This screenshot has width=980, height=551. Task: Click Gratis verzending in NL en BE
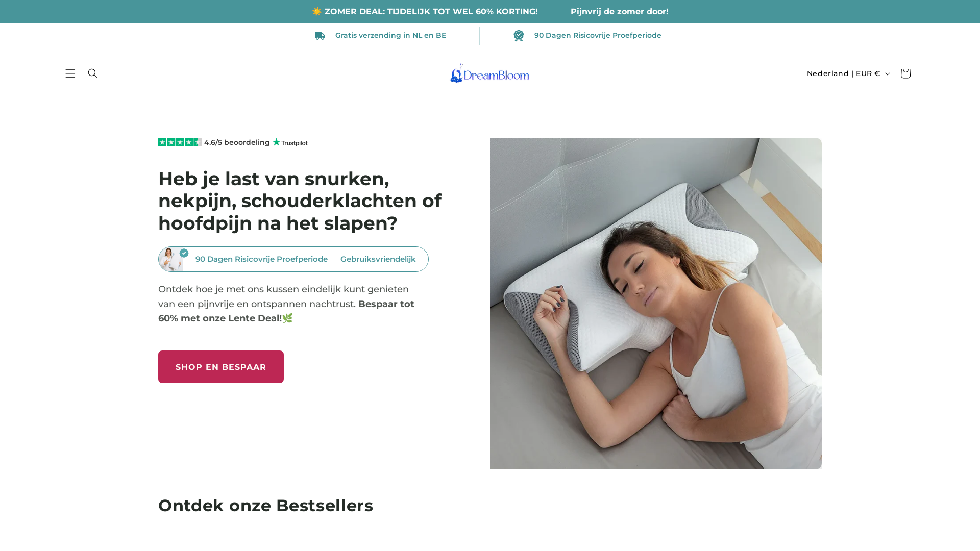click(390, 35)
